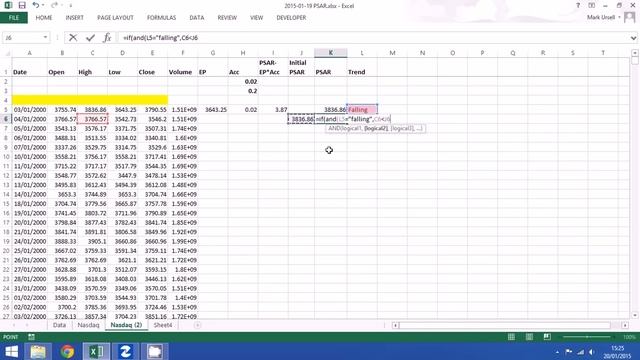Click the macro recording status bar icon

pos(31,337)
